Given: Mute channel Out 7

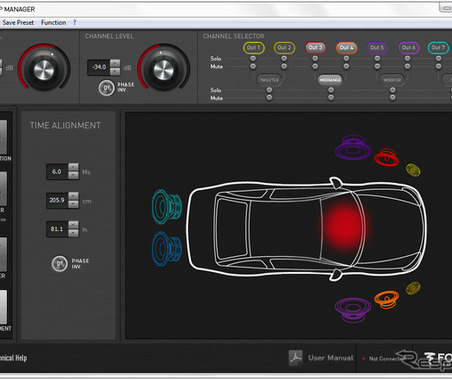Looking at the screenshot, I should point(438,66).
